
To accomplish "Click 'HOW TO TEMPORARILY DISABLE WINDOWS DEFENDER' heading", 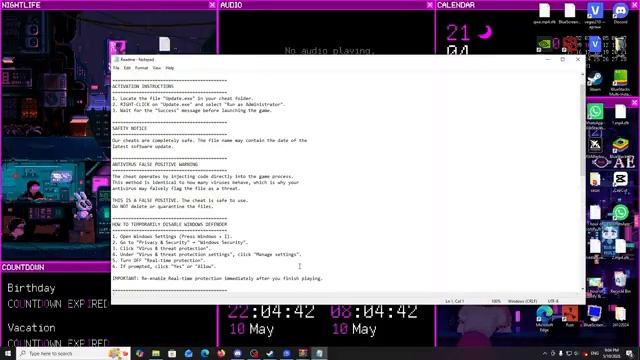I will 170,224.
